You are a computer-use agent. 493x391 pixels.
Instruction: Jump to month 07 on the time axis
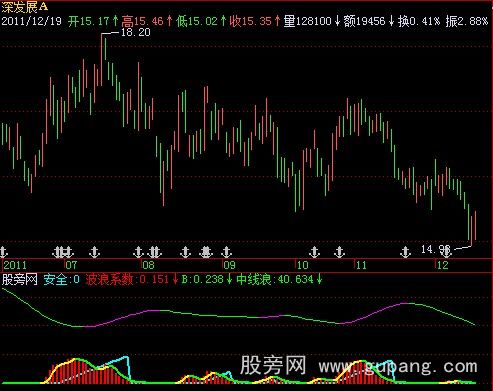[71, 265]
